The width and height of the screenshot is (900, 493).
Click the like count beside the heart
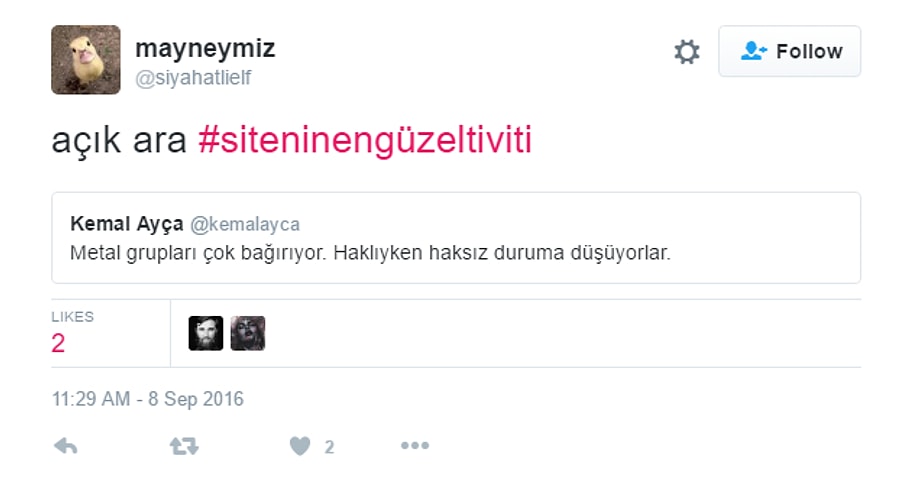click(x=329, y=447)
